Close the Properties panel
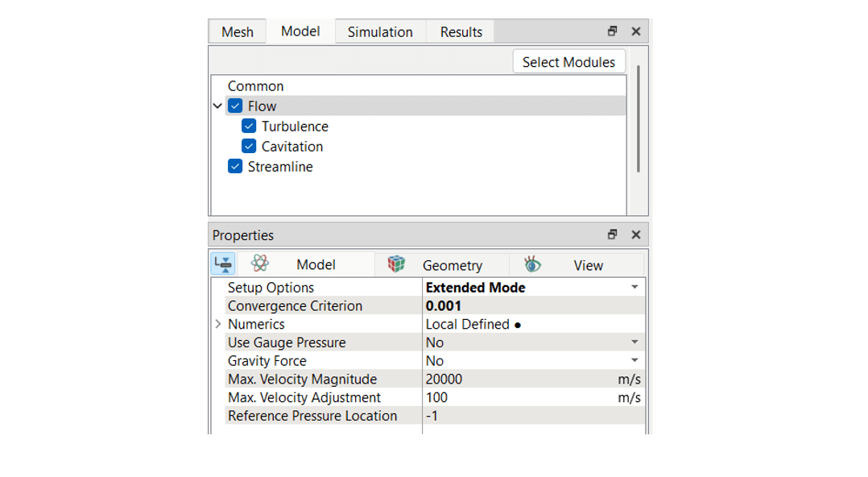Image resolution: width=868 pixels, height=477 pixels. pos(636,234)
